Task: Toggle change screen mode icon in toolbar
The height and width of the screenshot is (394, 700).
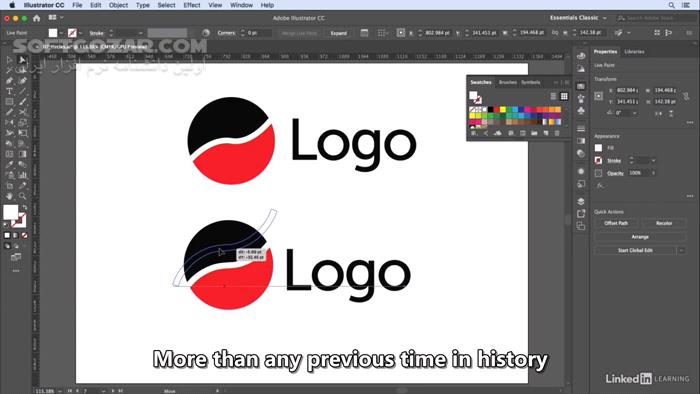Action: pyautogui.click(x=16, y=257)
